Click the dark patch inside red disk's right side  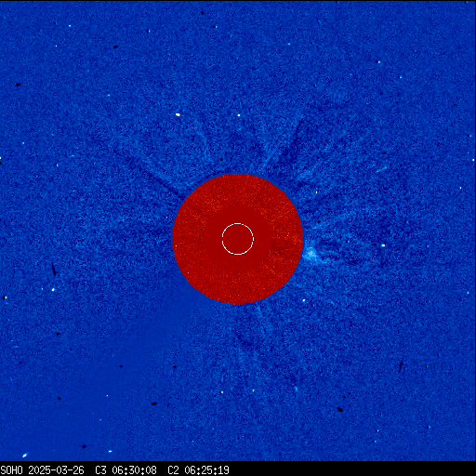pyautogui.click(x=281, y=249)
